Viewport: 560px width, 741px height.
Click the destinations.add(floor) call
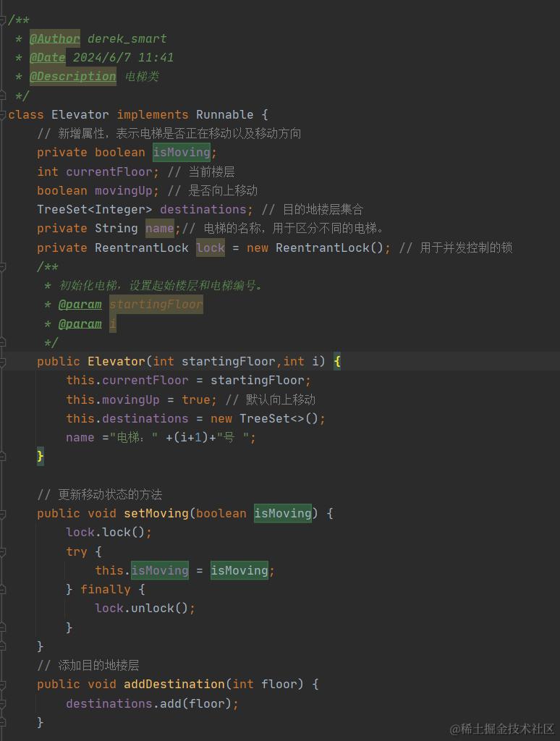pyautogui.click(x=149, y=703)
